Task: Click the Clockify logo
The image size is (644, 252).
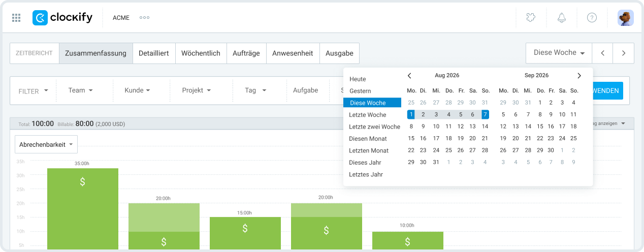Action: 62,18
